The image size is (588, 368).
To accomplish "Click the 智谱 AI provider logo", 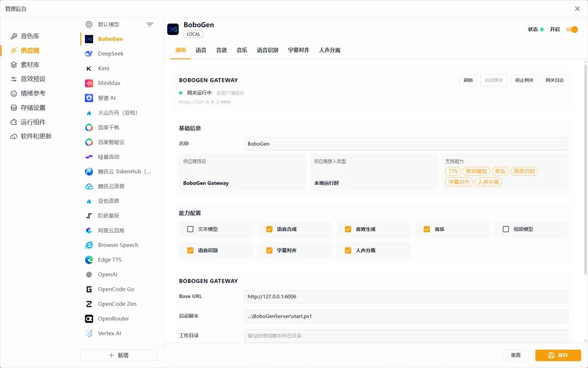I will click(x=89, y=98).
